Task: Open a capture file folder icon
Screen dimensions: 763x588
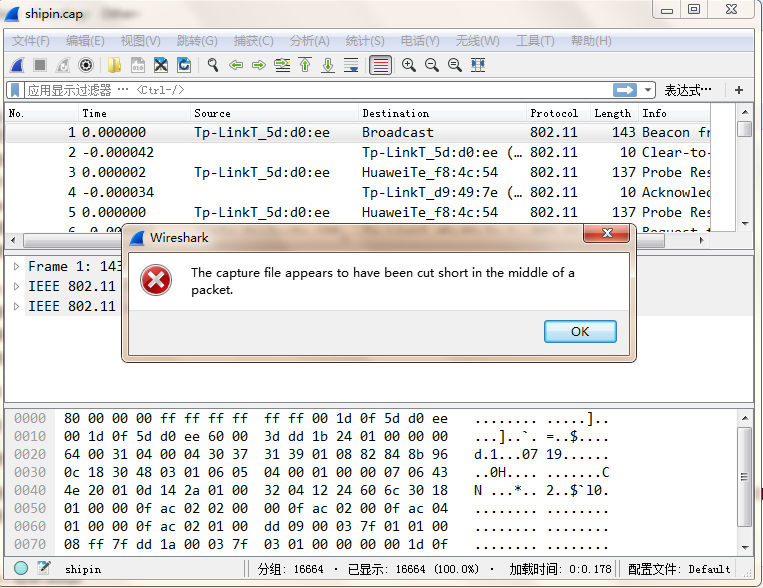Action: point(114,65)
